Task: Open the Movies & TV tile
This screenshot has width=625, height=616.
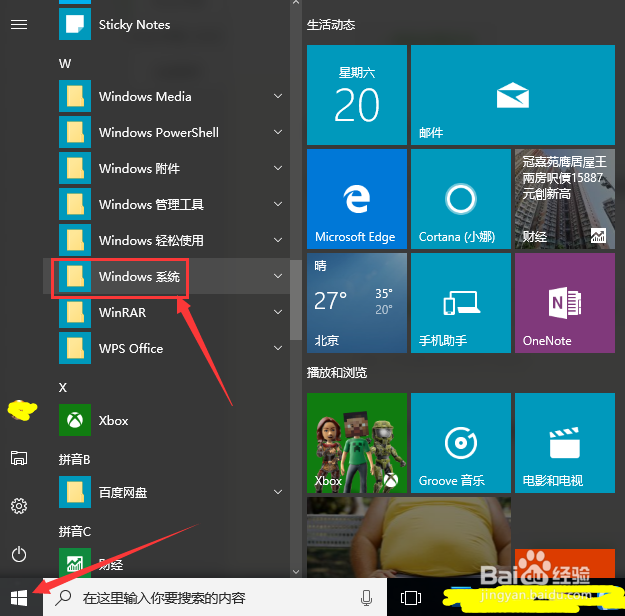Action: tap(565, 443)
